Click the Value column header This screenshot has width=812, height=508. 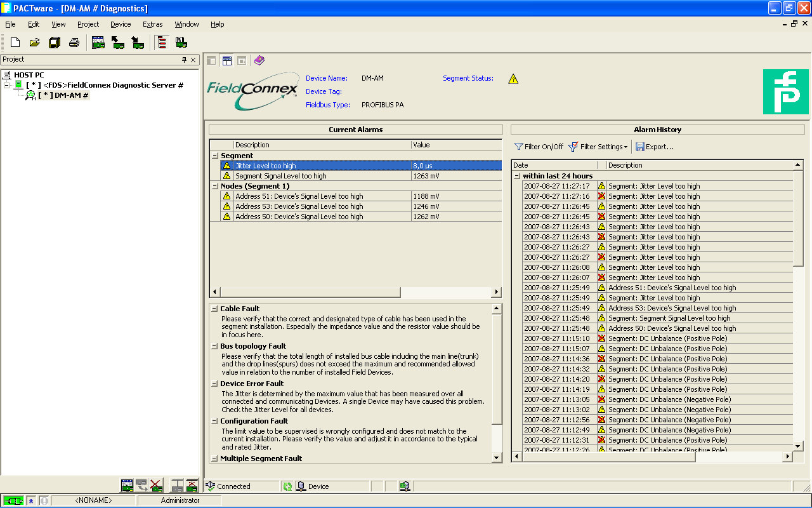point(456,145)
